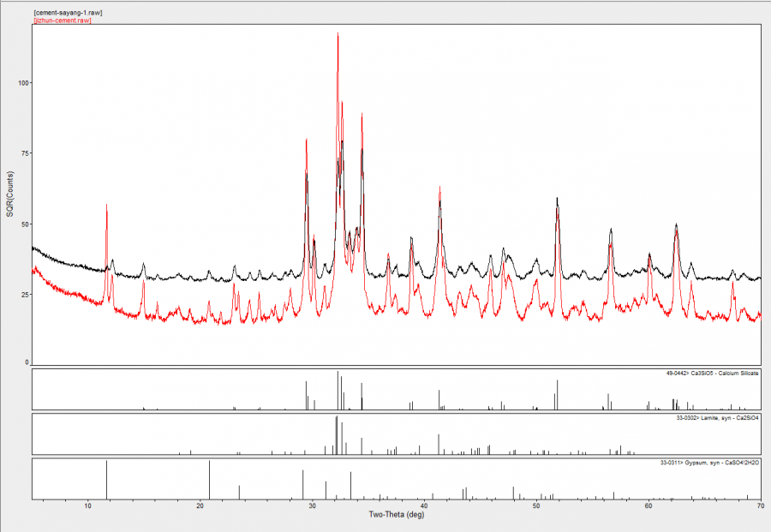Pick the sharp red peak near 11.6 degrees
771x532 pixels.
click(x=106, y=206)
